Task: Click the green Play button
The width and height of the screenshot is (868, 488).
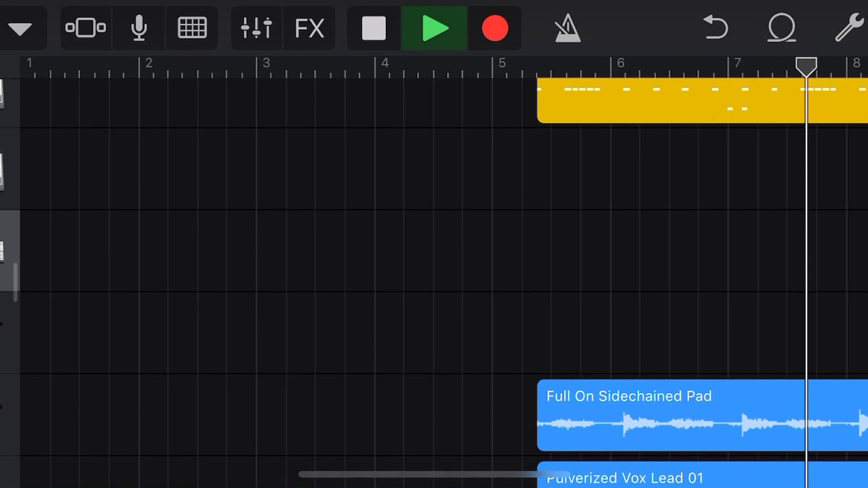Action: pos(435,28)
